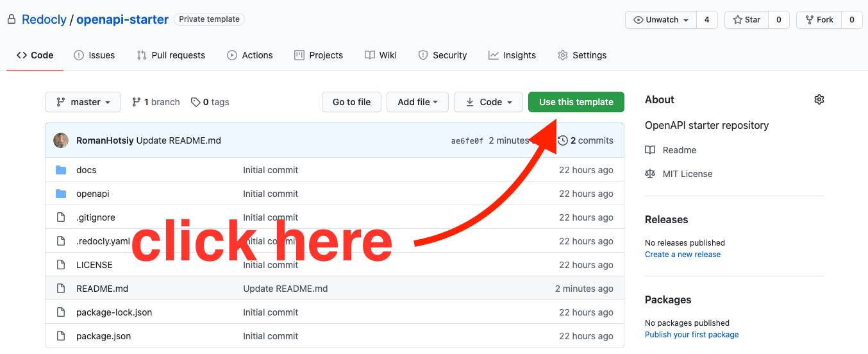Click the file icon beside .redocly.yaml
This screenshot has width=868, height=354.
(61, 241)
